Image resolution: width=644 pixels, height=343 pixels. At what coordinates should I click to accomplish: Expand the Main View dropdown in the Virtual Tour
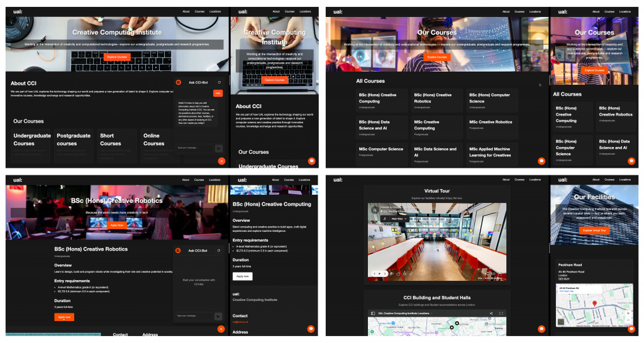pyautogui.click(x=397, y=219)
